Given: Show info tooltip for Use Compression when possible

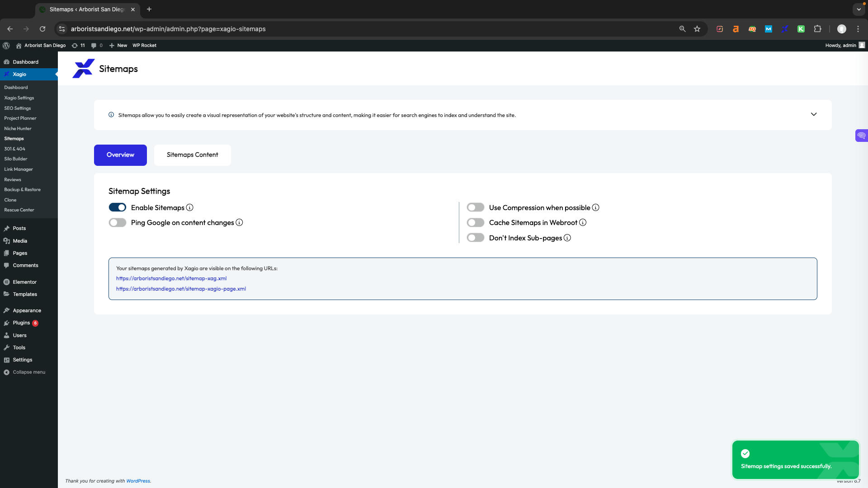Looking at the screenshot, I should [x=596, y=208].
